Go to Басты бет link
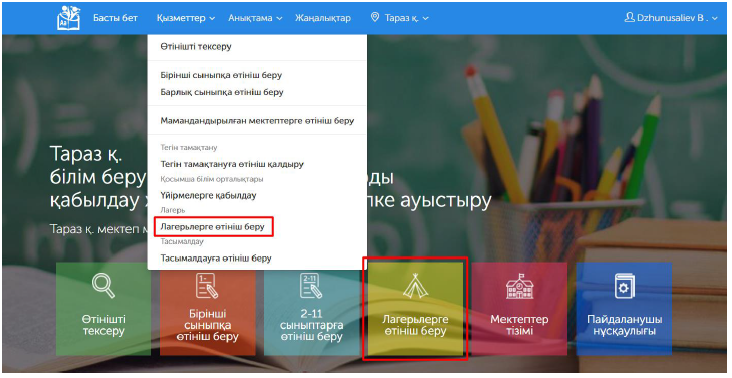 [x=115, y=18]
